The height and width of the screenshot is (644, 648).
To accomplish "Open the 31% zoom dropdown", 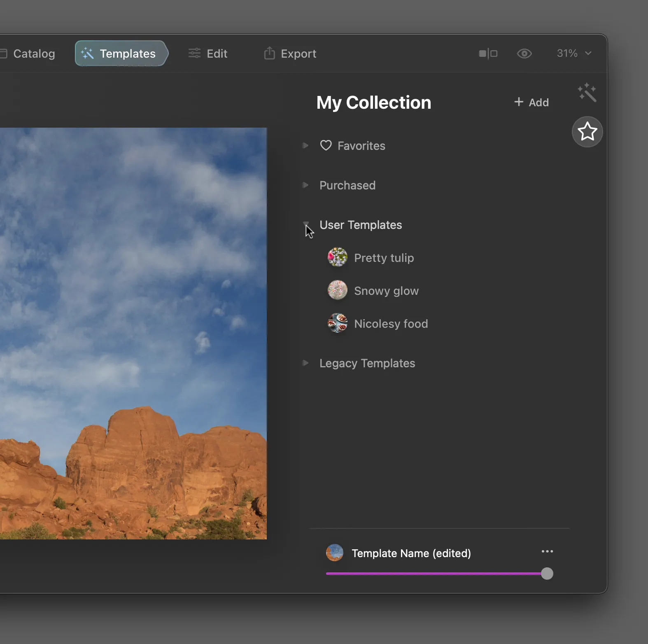I will click(x=574, y=53).
